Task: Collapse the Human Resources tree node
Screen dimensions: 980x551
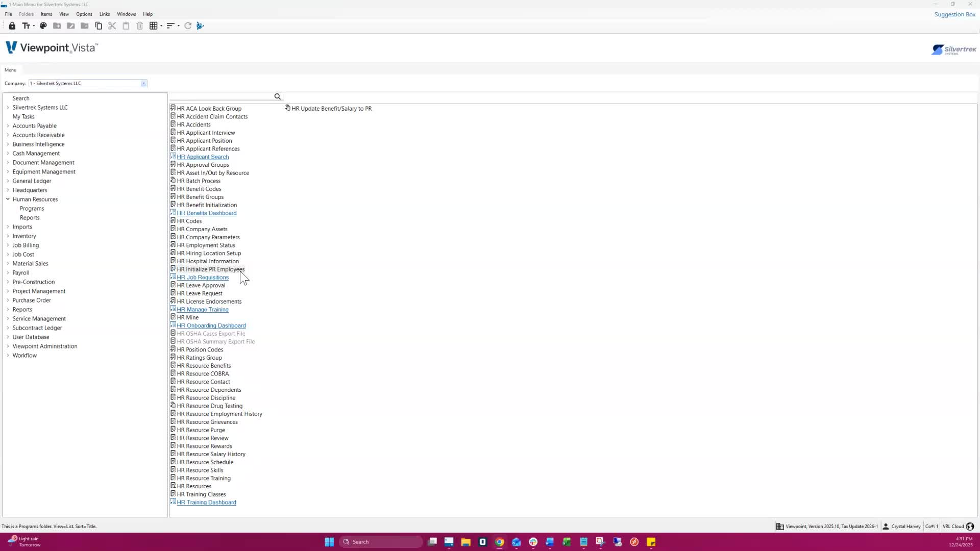Action: click(x=8, y=199)
